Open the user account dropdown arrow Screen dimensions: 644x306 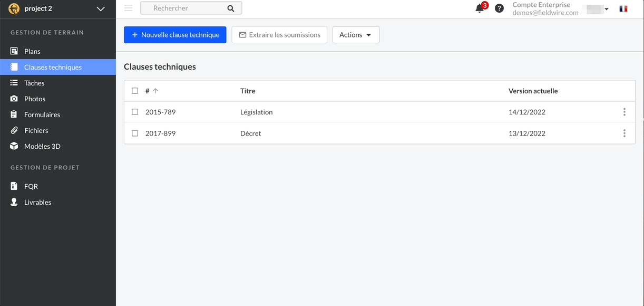click(x=607, y=9)
